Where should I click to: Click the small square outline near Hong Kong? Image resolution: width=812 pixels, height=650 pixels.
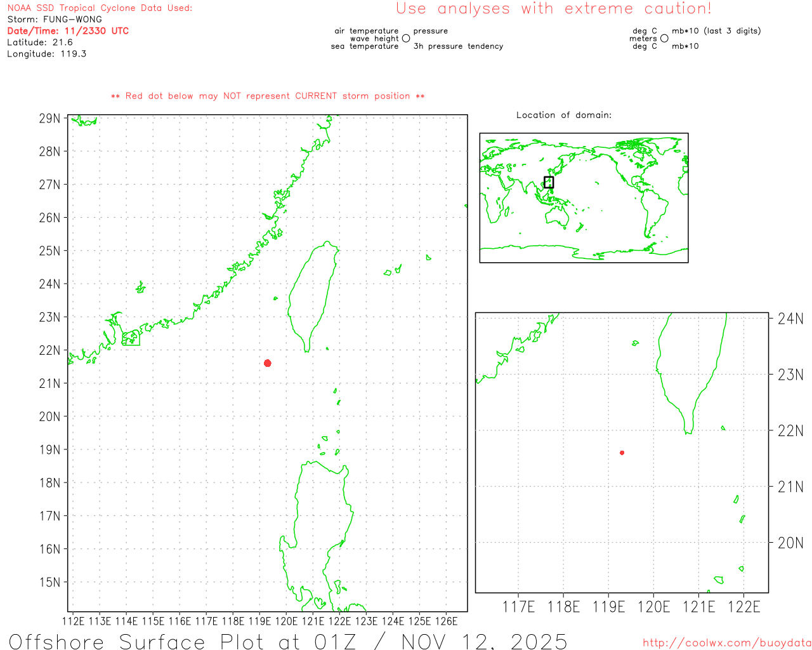pyautogui.click(x=131, y=338)
